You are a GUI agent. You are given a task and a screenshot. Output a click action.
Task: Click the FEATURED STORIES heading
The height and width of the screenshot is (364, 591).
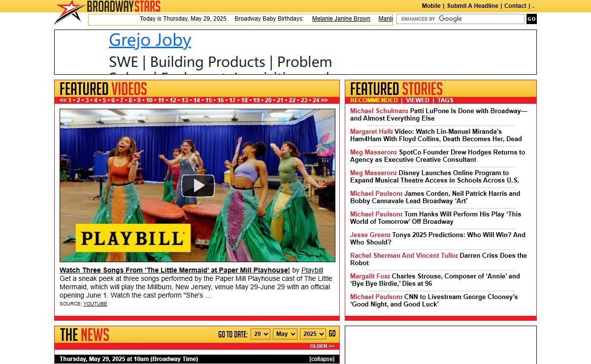(x=396, y=89)
